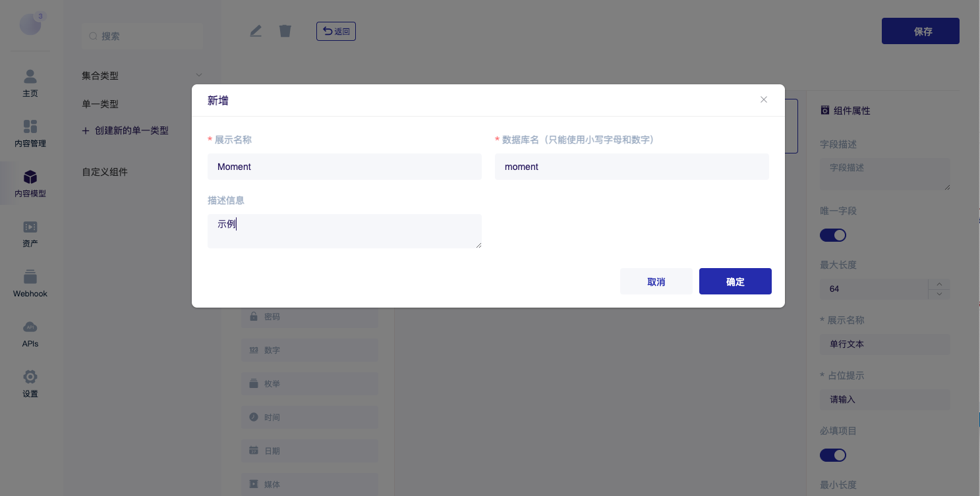Go to 资产 assets section
The image size is (980, 496).
pos(30,234)
